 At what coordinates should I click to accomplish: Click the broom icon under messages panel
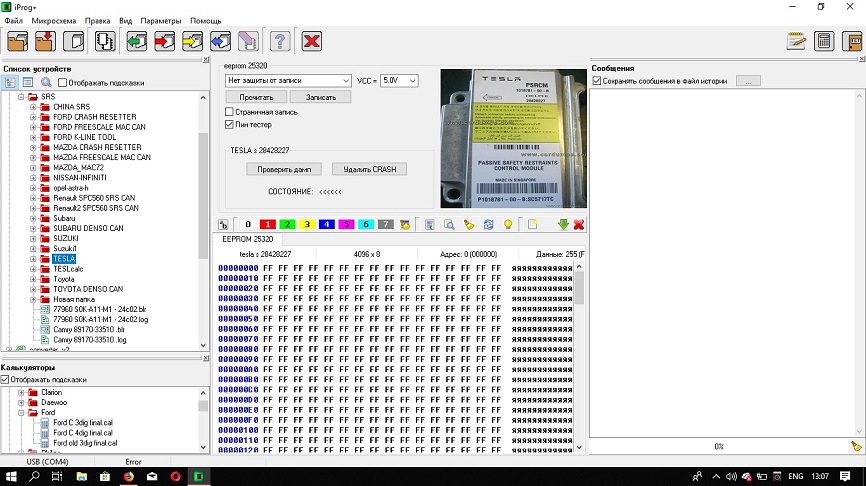[856, 446]
